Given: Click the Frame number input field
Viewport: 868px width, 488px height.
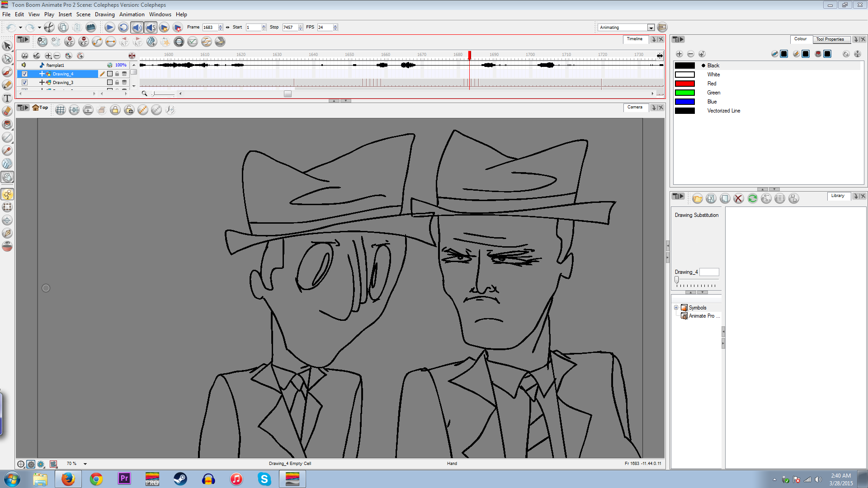Looking at the screenshot, I should 210,28.
